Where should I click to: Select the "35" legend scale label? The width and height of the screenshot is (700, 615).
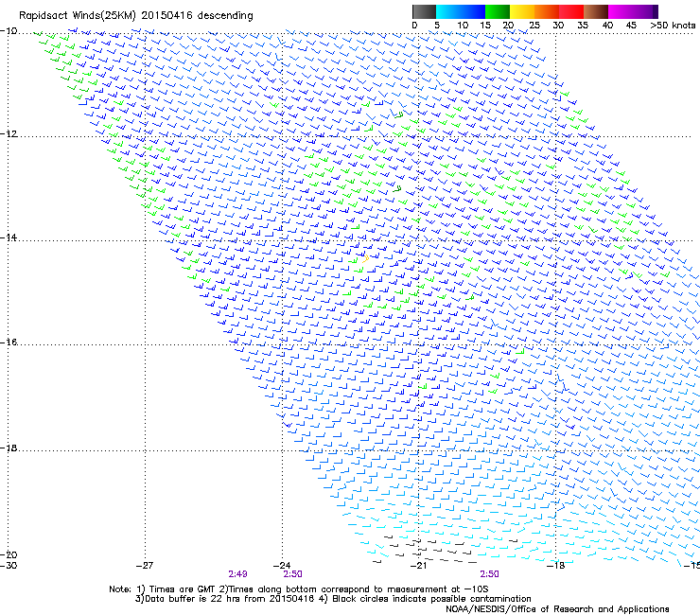point(583,25)
